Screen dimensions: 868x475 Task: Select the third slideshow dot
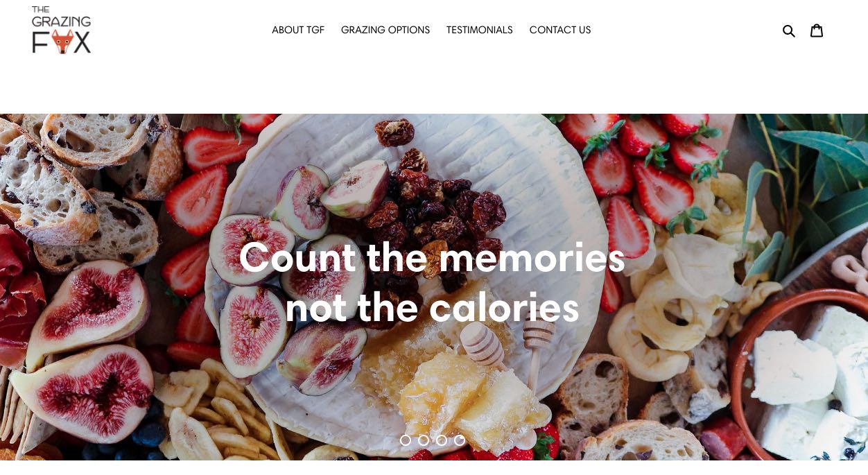442,440
